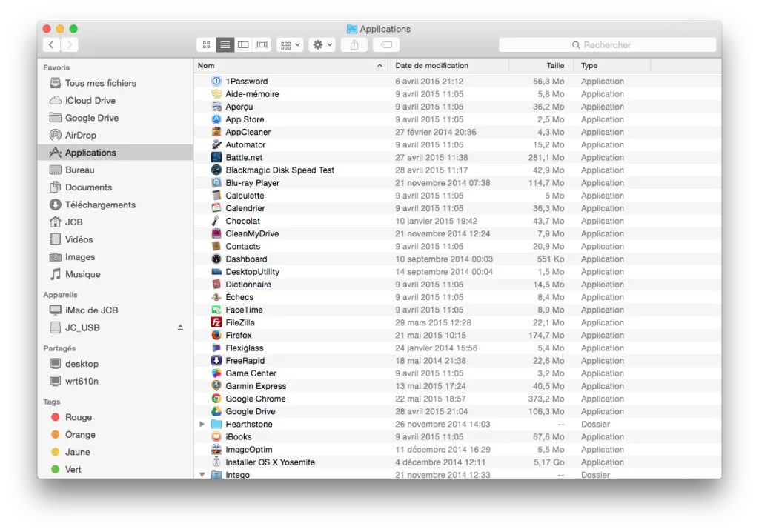Click the Google Chrome icon
Screen dimensions: 759x532
click(x=216, y=399)
